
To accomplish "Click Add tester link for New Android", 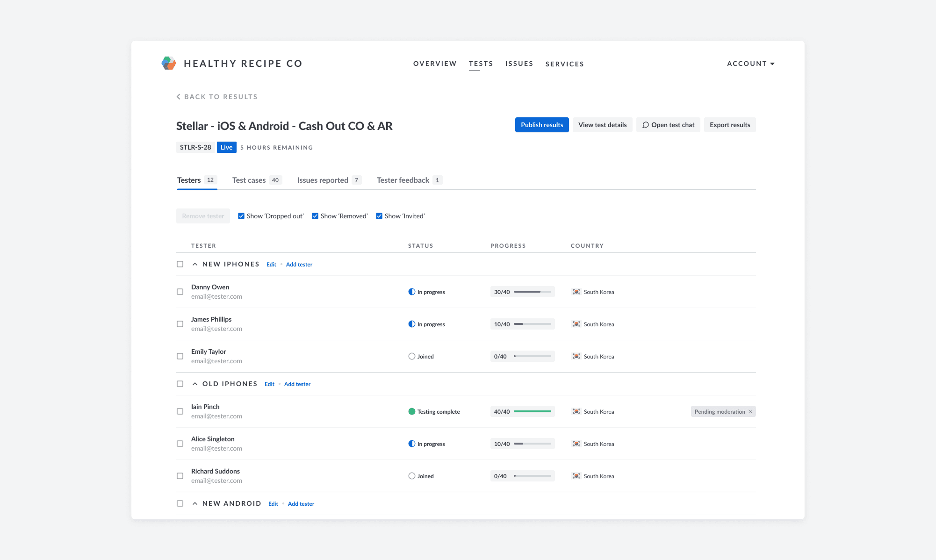I will point(301,504).
